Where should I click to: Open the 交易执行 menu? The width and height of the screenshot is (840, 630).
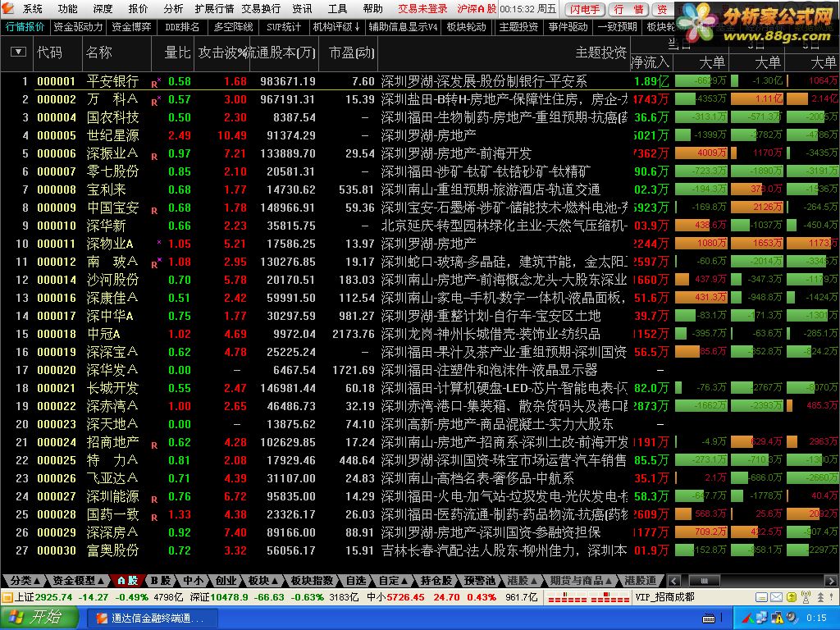click(261, 8)
